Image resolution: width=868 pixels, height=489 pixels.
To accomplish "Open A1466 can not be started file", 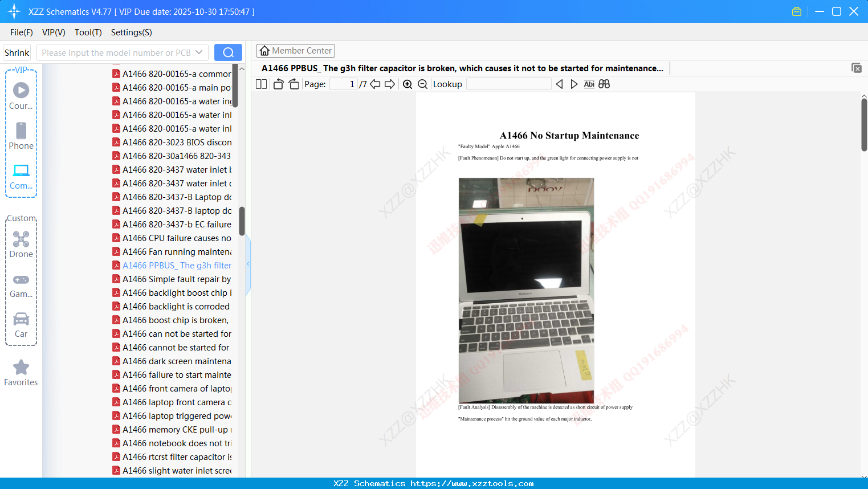I will (x=172, y=334).
